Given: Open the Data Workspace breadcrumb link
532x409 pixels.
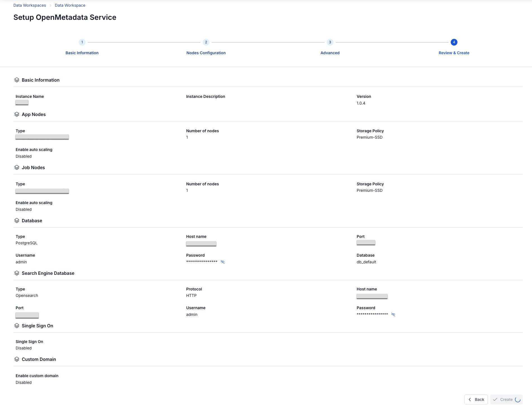Looking at the screenshot, I should coord(70,5).
